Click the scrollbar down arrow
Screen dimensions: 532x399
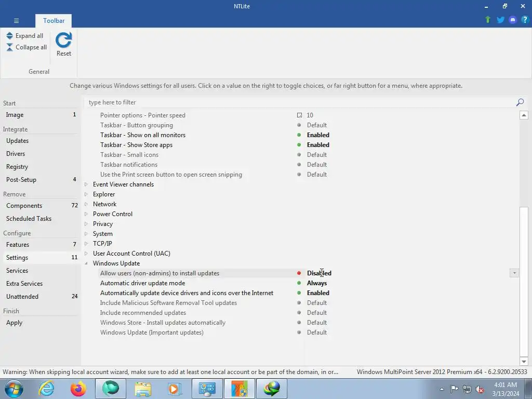pos(524,362)
